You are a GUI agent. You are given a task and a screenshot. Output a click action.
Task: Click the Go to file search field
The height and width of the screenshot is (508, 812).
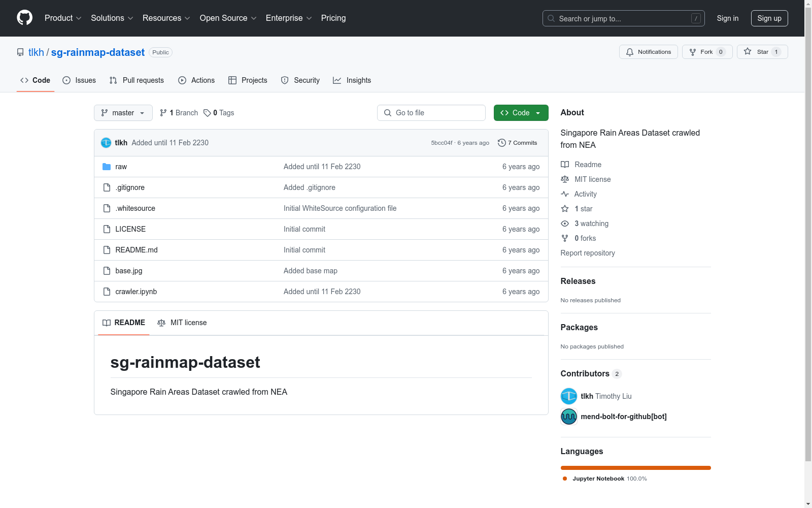pyautogui.click(x=431, y=113)
